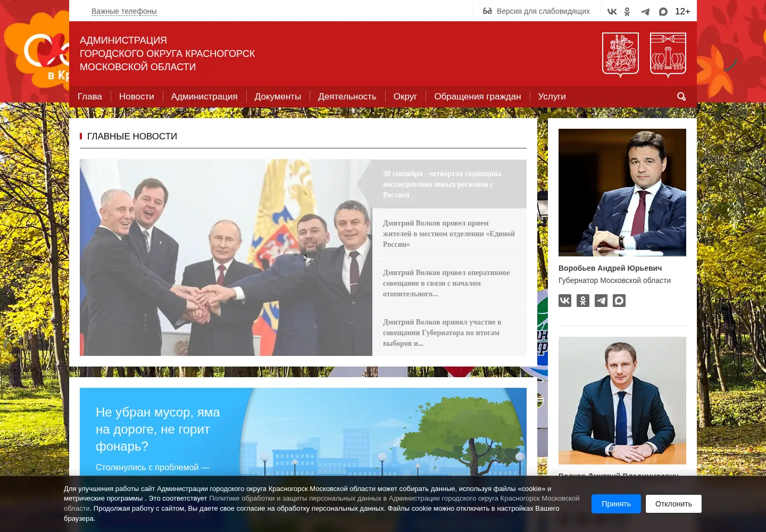
Task: Decline cookies with the Отклонить button
Action: point(673,504)
